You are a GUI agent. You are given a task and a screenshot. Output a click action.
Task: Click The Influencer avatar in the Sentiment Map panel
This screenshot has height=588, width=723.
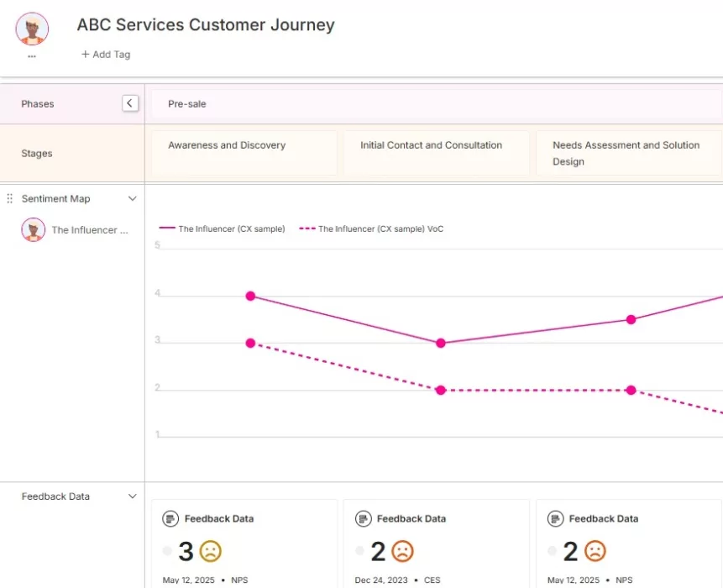[33, 229]
